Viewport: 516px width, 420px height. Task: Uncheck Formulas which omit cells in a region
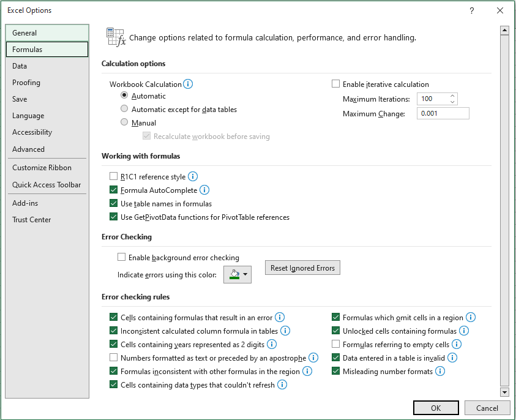click(x=335, y=317)
